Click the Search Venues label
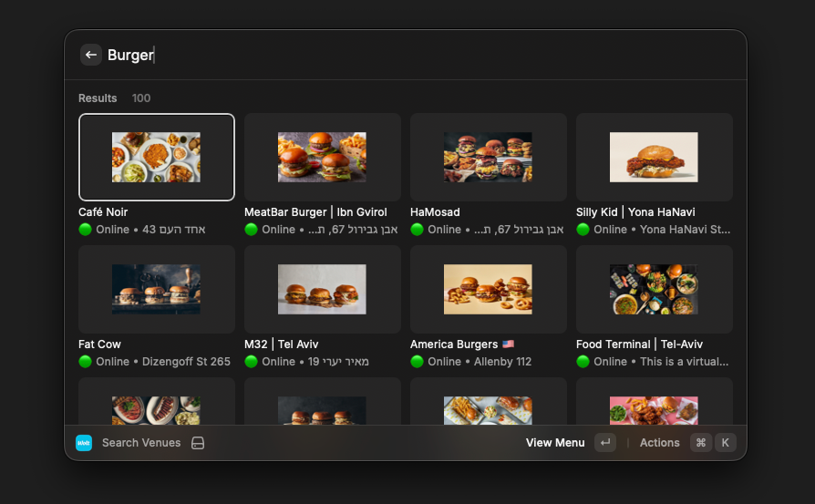 (141, 443)
